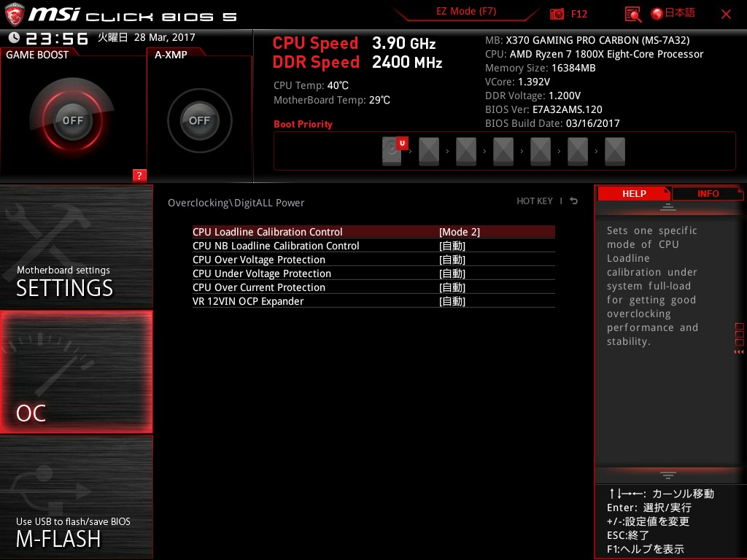Click the red triple-arrow side panel expander
The height and width of the screenshot is (560, 747).
739,352
